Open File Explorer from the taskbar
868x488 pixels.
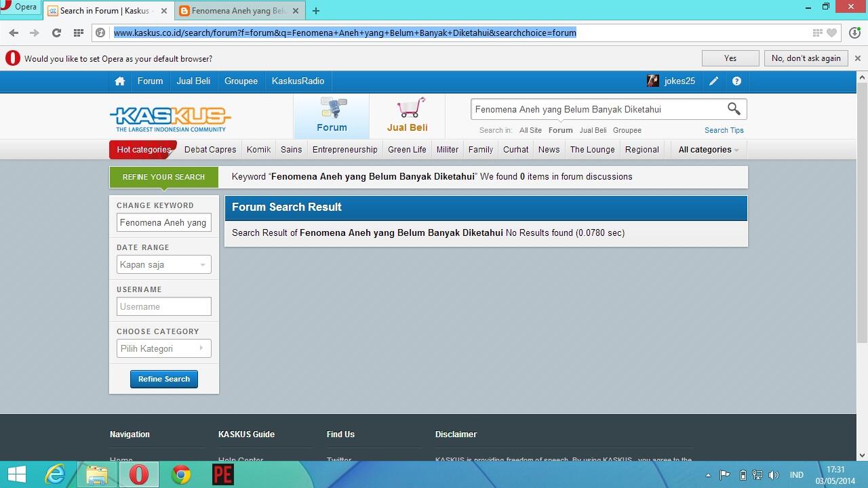(97, 474)
